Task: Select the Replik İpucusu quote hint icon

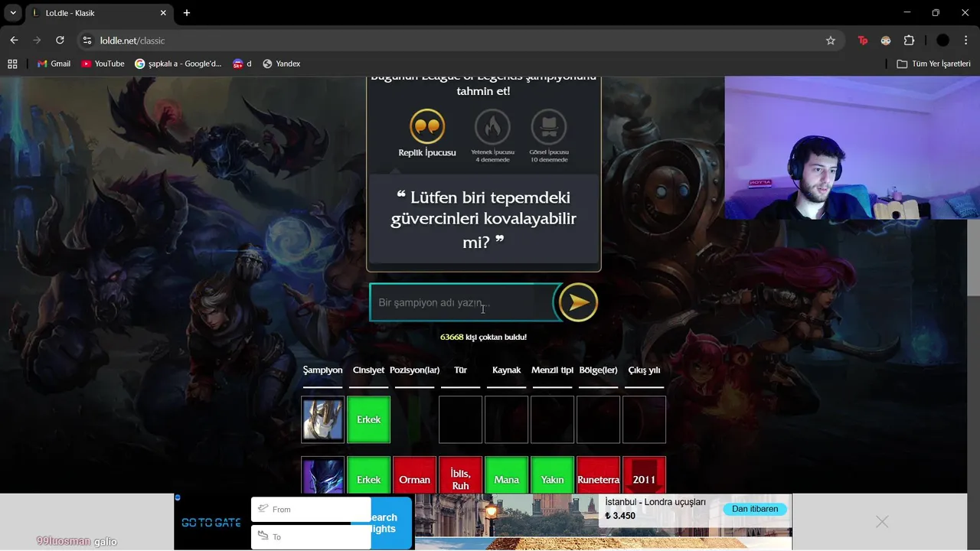Action: tap(427, 126)
